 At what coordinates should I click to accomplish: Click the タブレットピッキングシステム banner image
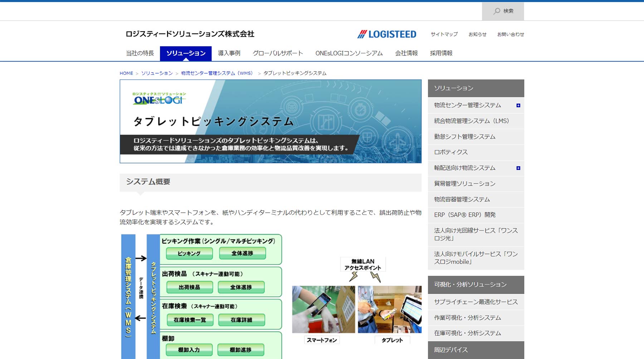coord(270,121)
